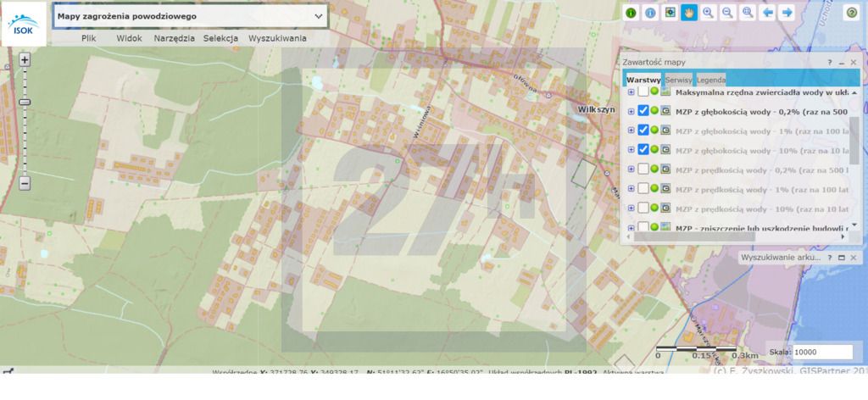Go to the previous map extent
Screen dimensions: 868x400
click(x=767, y=13)
